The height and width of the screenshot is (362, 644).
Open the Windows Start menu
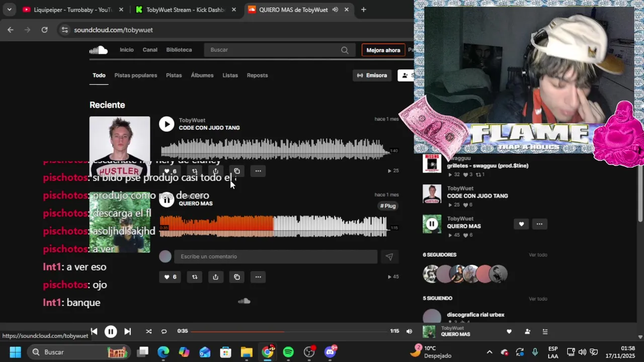coord(15,352)
